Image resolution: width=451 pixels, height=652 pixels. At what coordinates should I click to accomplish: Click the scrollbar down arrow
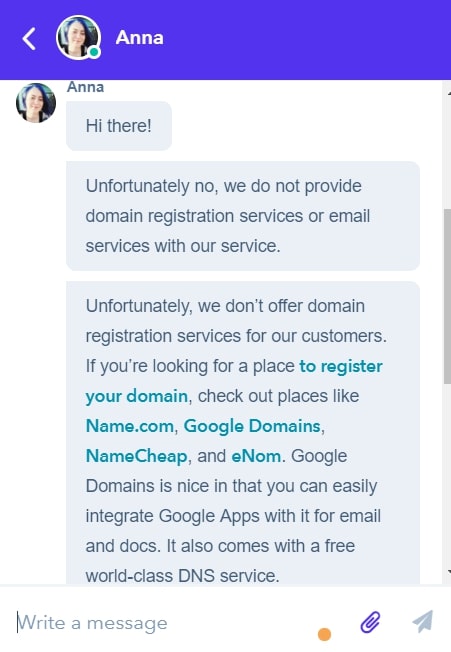point(449,572)
